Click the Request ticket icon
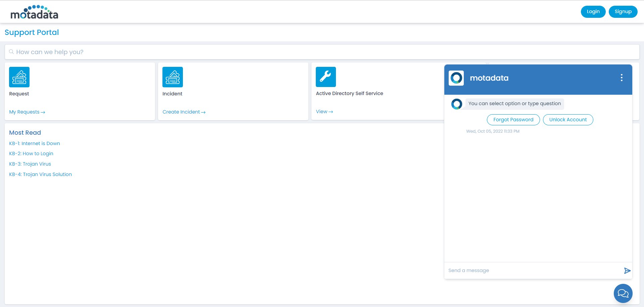This screenshot has width=644, height=307. tap(19, 77)
